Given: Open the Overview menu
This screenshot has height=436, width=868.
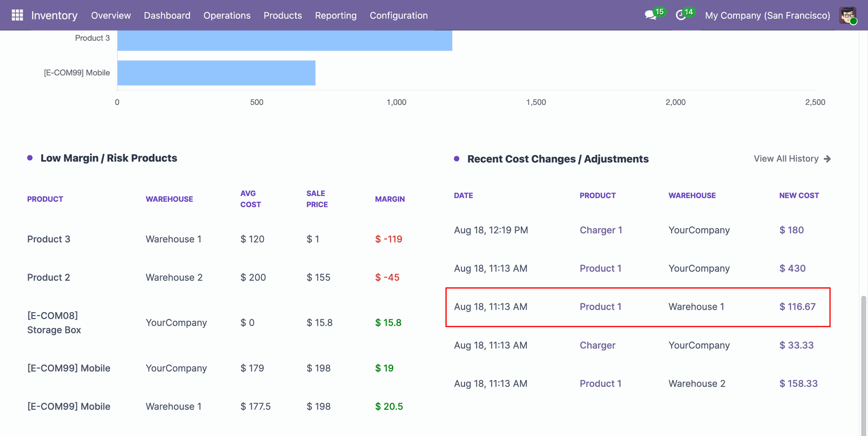Looking at the screenshot, I should 111,15.
